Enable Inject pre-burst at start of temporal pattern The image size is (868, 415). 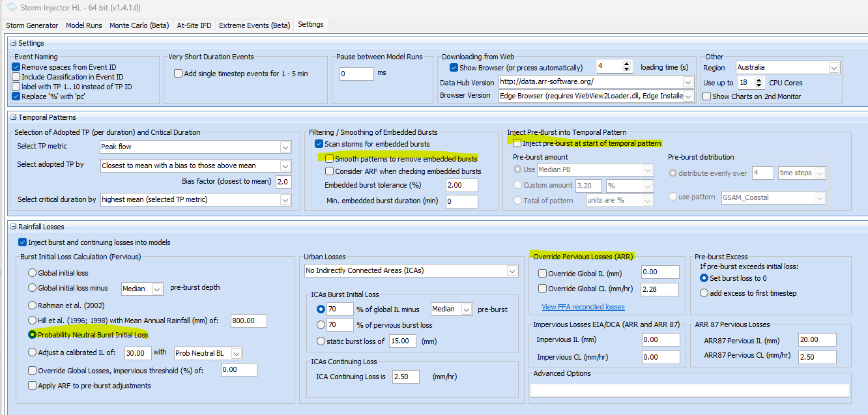(517, 143)
